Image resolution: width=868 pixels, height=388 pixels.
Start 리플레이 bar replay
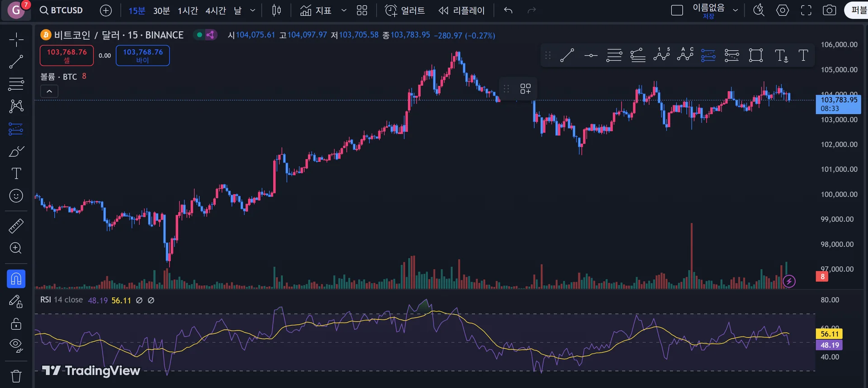pyautogui.click(x=462, y=10)
